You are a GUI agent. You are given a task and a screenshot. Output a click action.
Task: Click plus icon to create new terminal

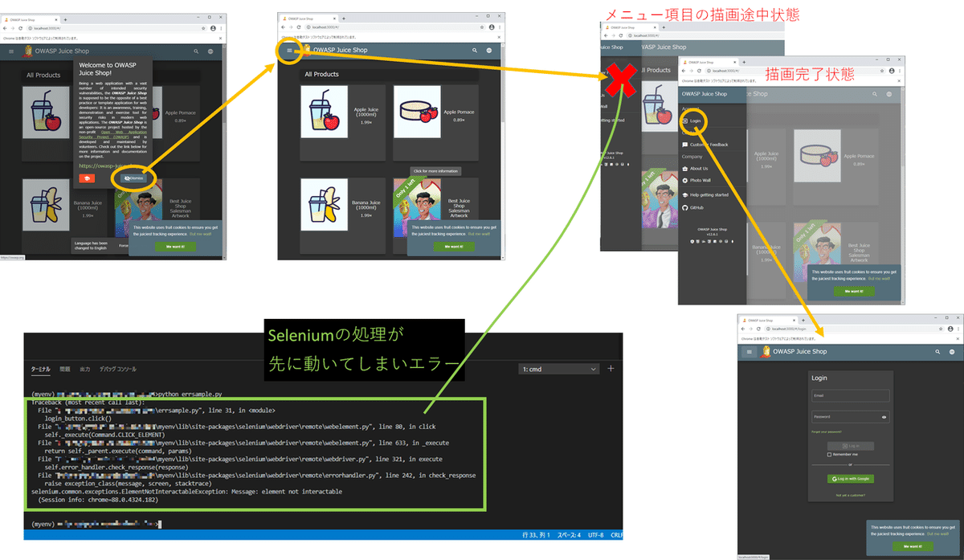click(611, 369)
